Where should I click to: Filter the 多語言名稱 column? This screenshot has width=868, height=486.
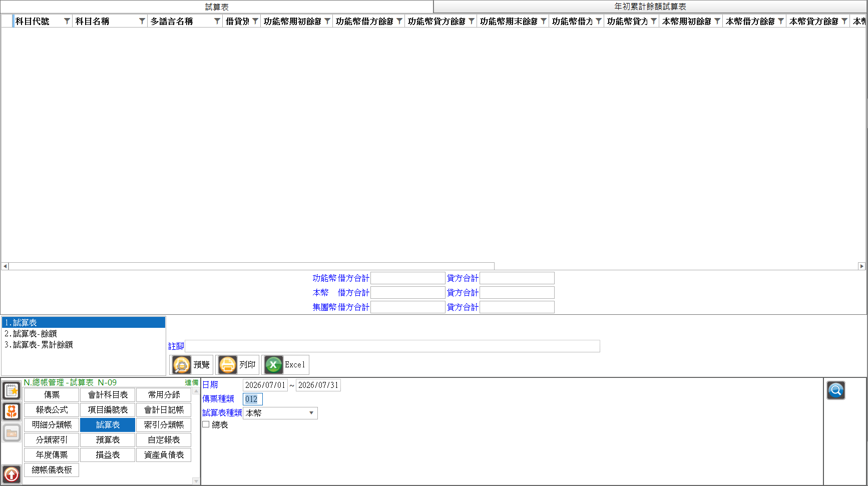point(217,21)
